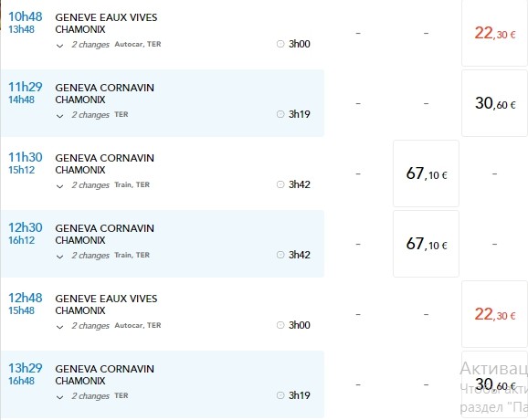This screenshot has height=420, width=528.
Task: Open the 12h30 Geneva Cornavin journey row
Action: pos(163,244)
